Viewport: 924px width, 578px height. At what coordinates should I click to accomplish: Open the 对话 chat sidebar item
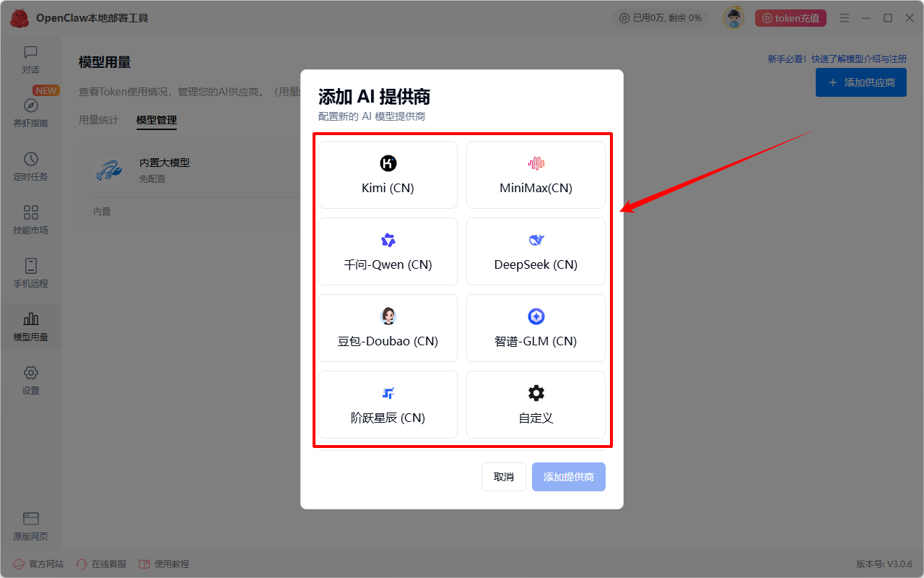(30, 60)
